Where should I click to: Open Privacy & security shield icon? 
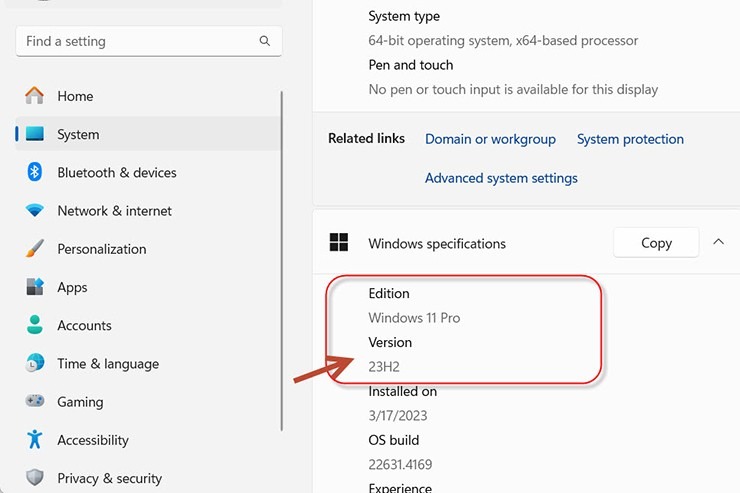35,478
